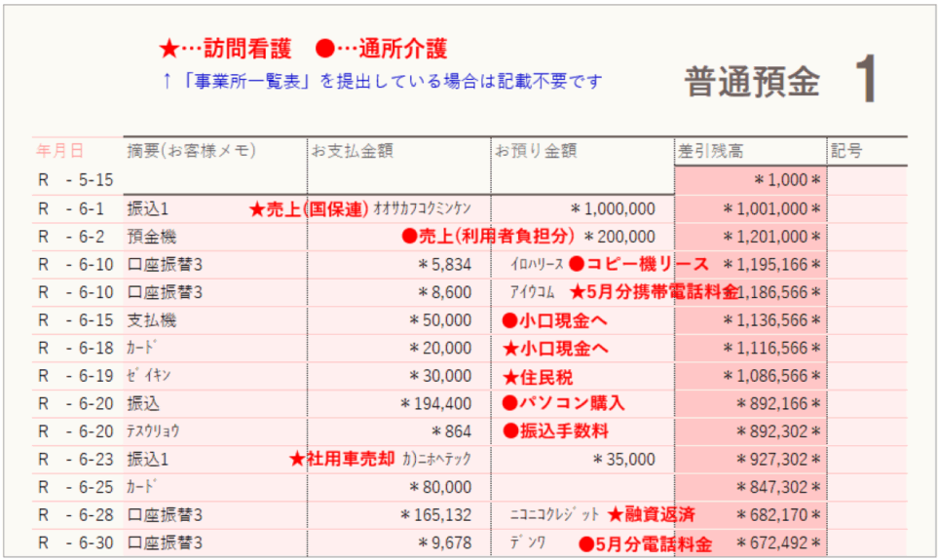Click date R - 5-15
This screenshot has height=560, width=938.
point(75,180)
